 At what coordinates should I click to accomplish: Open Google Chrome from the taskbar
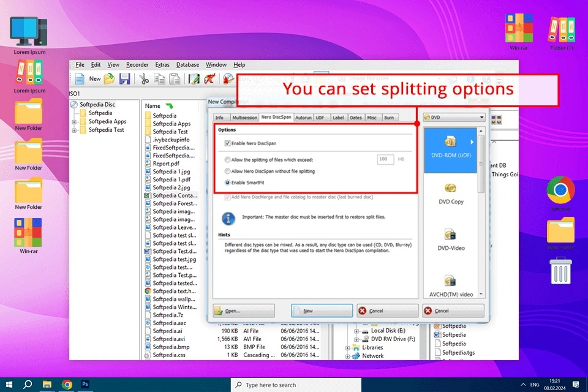[x=67, y=385]
